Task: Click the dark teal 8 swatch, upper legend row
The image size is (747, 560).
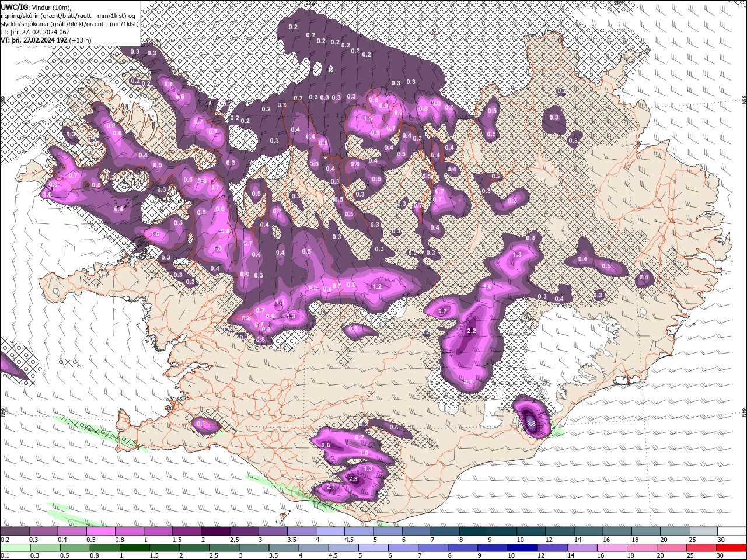Action: [x=473, y=531]
